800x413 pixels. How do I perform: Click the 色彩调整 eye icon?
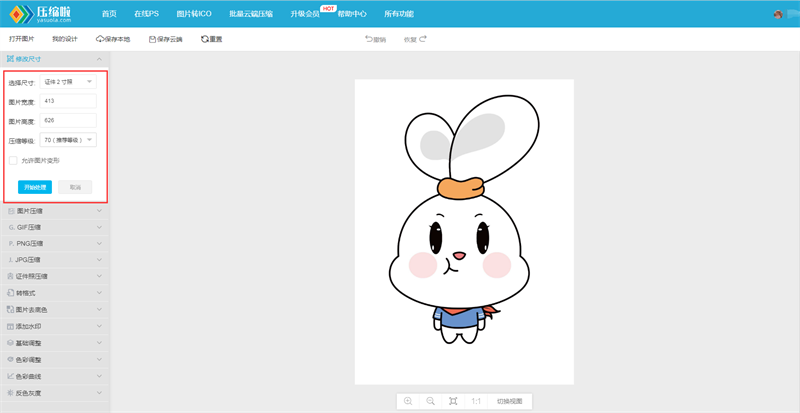point(10,359)
